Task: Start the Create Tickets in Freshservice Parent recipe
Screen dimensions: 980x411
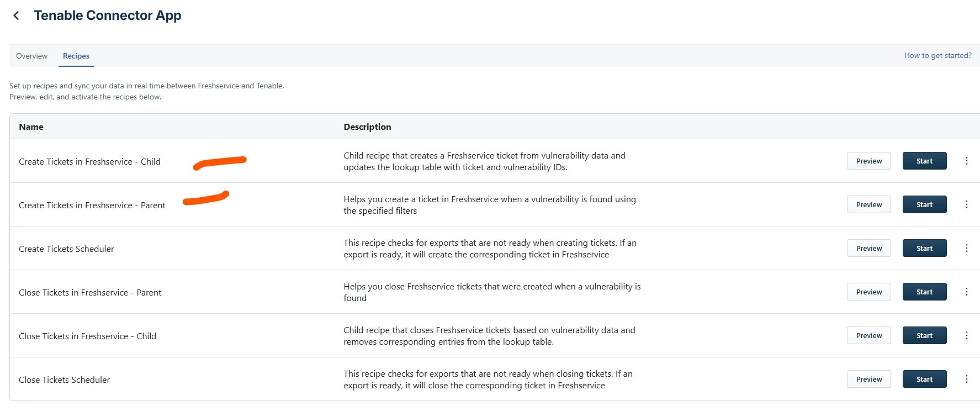Action: (924, 204)
